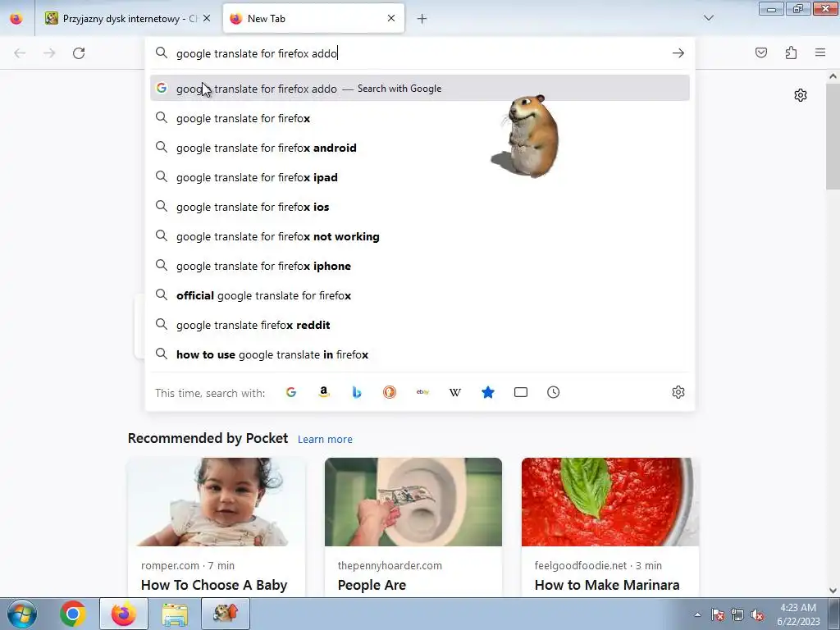Click the vertical scrollbar thumb

tap(833, 137)
